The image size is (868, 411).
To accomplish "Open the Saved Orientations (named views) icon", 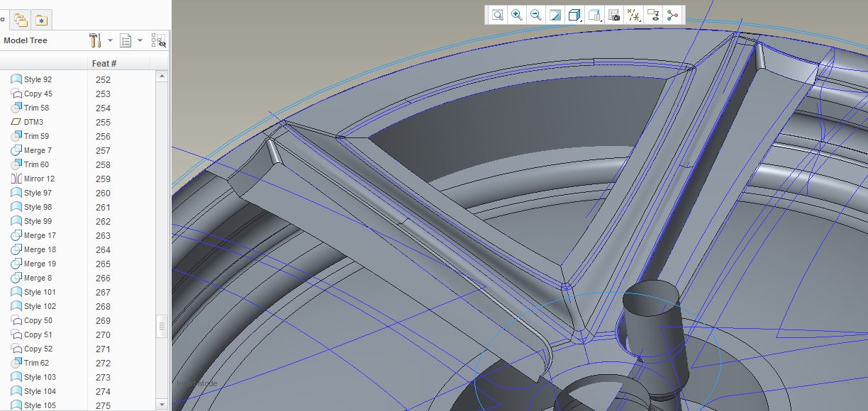I will (595, 15).
